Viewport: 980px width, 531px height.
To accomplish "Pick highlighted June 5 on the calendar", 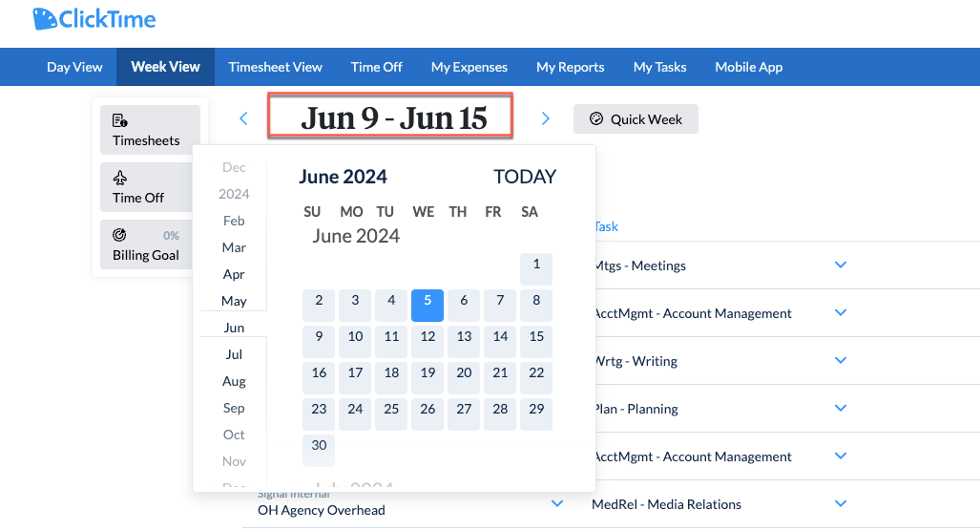I will click(x=427, y=306).
